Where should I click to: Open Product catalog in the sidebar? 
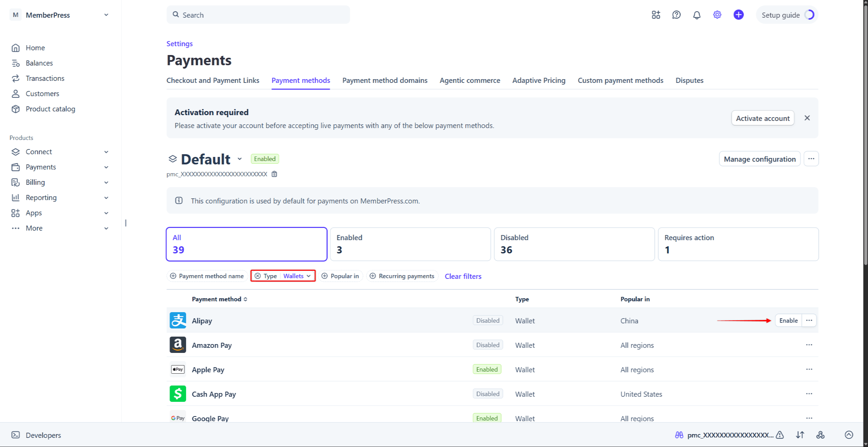(x=43, y=109)
